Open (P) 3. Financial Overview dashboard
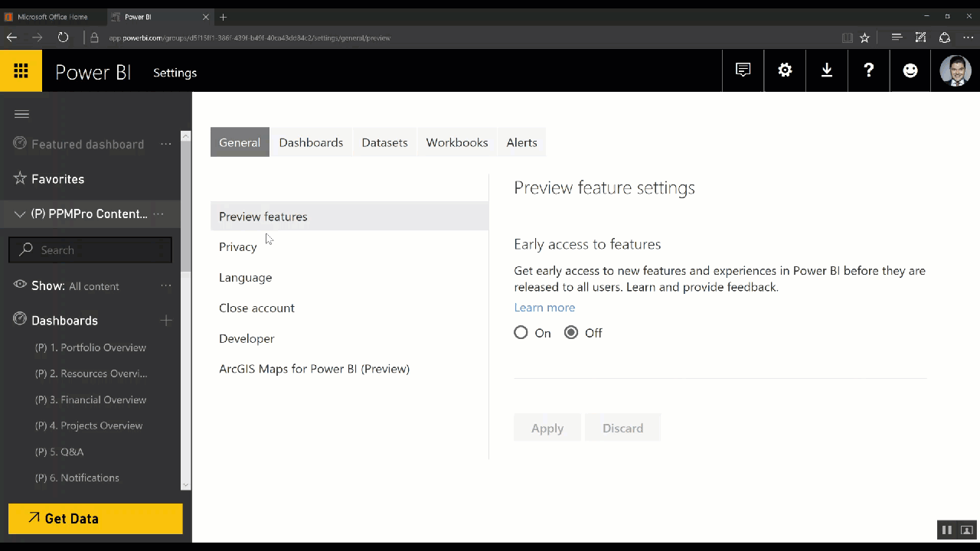 (90, 399)
